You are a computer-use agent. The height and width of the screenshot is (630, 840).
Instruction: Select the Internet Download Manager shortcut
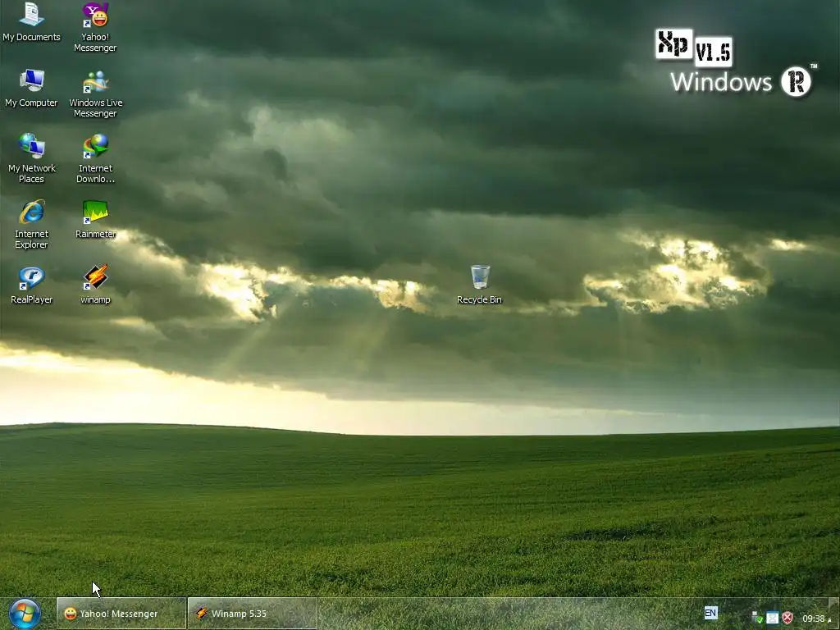tap(95, 158)
